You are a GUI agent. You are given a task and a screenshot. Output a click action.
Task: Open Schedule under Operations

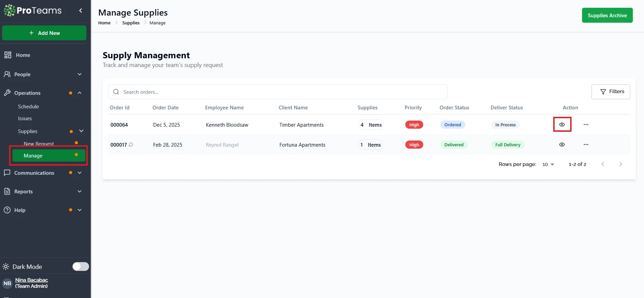(x=28, y=106)
